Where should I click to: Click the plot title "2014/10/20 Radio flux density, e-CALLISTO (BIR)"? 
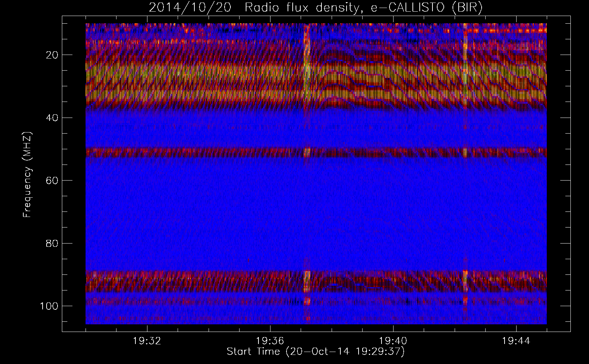coord(316,8)
